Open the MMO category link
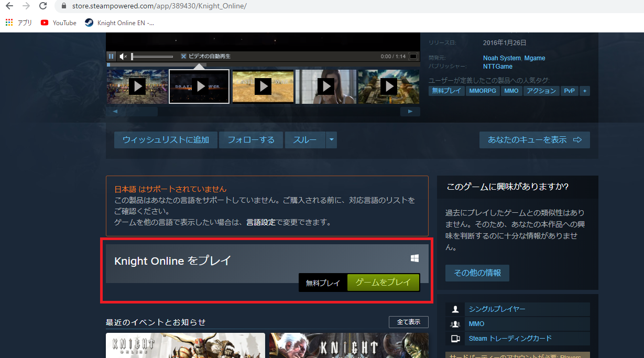The width and height of the screenshot is (644, 358). 477,324
